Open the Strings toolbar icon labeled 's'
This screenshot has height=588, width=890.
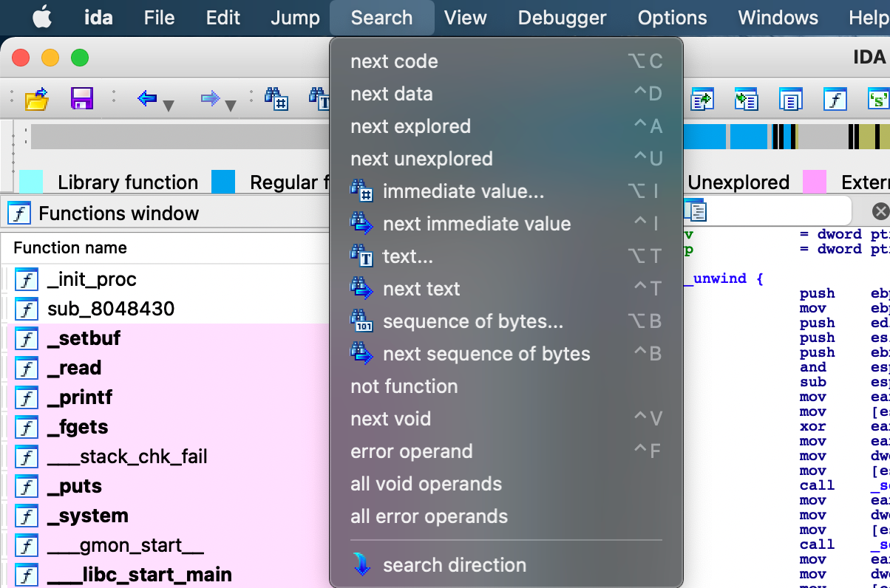pos(878,98)
